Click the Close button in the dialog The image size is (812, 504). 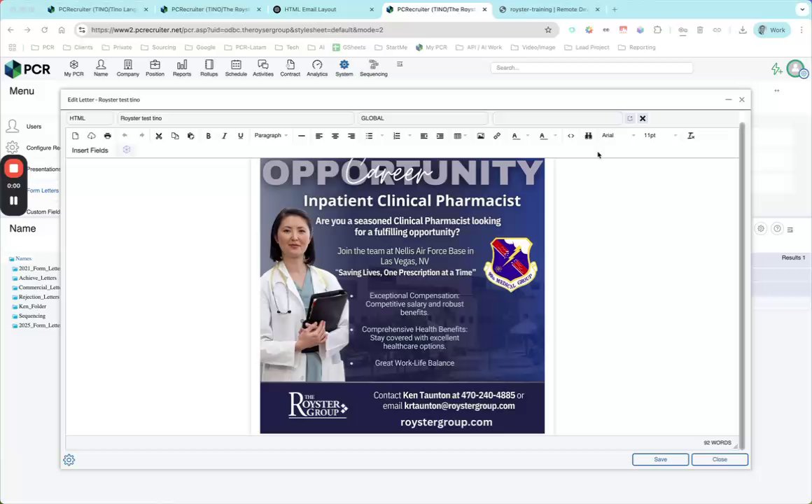tap(720, 459)
